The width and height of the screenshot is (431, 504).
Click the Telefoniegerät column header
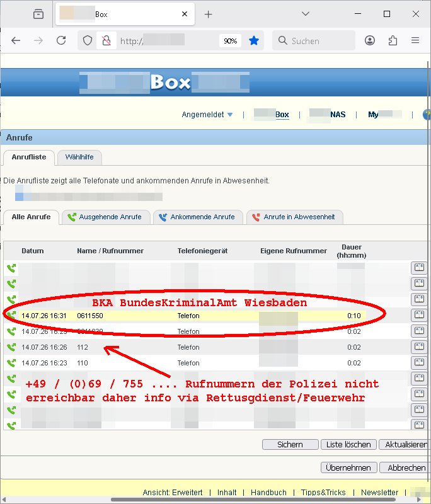tap(202, 251)
